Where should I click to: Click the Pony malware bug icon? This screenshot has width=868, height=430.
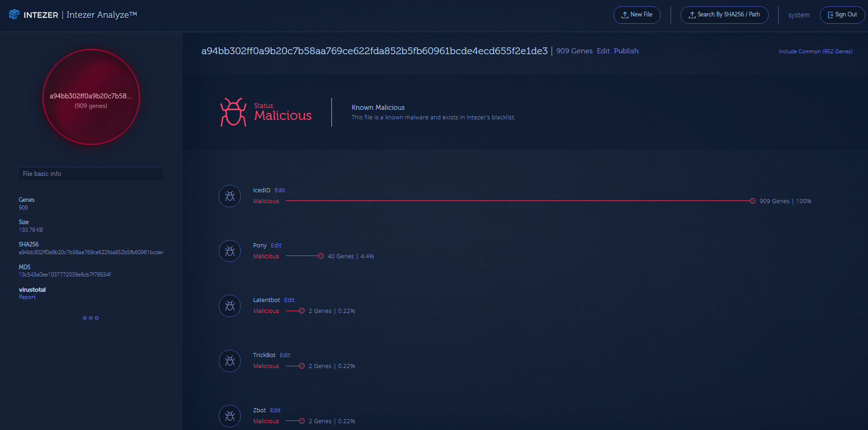tap(230, 251)
